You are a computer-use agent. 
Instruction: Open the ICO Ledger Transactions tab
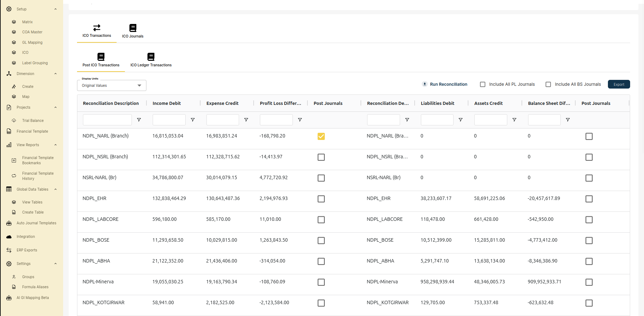coord(151,60)
